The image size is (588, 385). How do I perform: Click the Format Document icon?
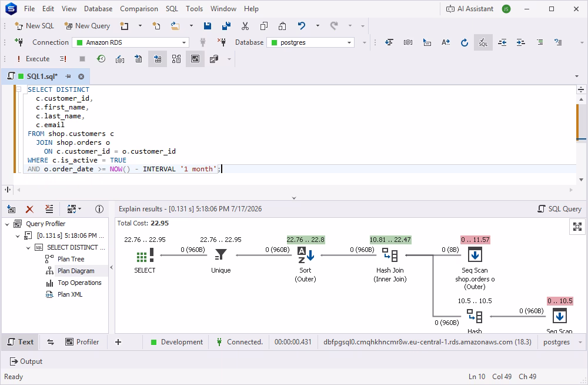click(x=389, y=42)
